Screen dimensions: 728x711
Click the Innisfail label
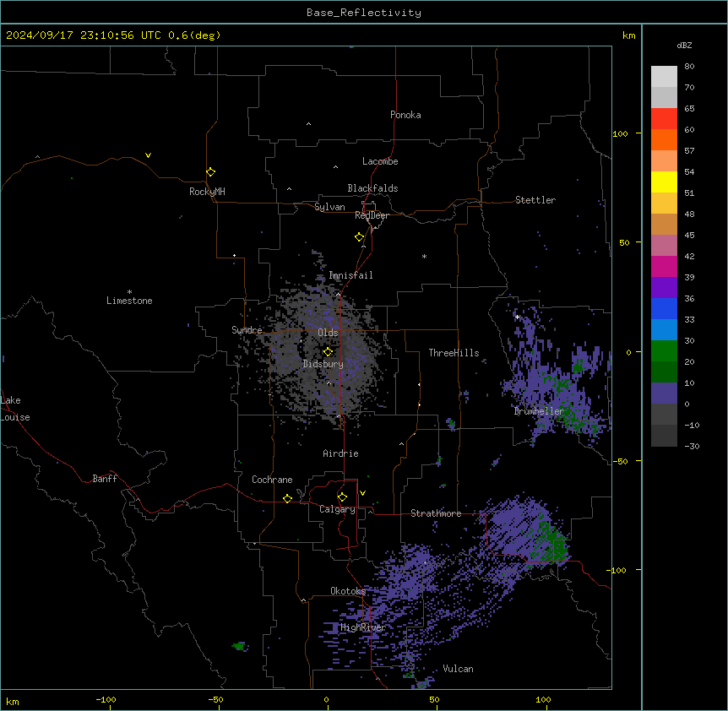(x=350, y=275)
